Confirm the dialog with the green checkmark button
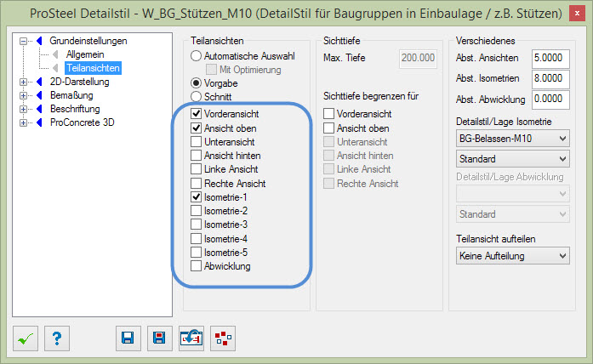Viewport: 593px width, 364px height. [x=26, y=338]
